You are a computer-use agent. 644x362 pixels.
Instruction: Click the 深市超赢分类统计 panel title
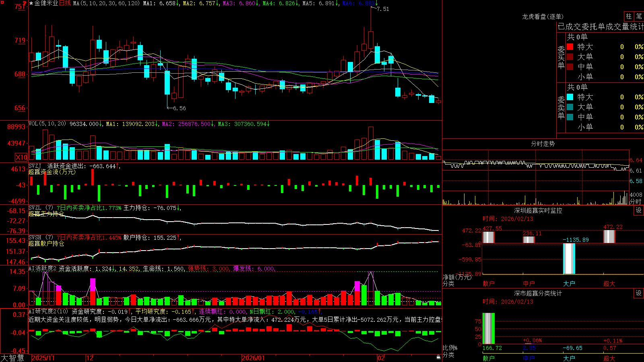[538, 293]
